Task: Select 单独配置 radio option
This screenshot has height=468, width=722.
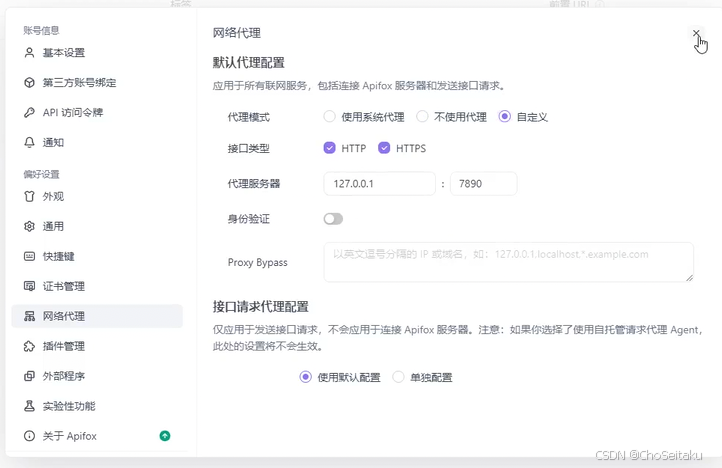Action: pyautogui.click(x=398, y=377)
